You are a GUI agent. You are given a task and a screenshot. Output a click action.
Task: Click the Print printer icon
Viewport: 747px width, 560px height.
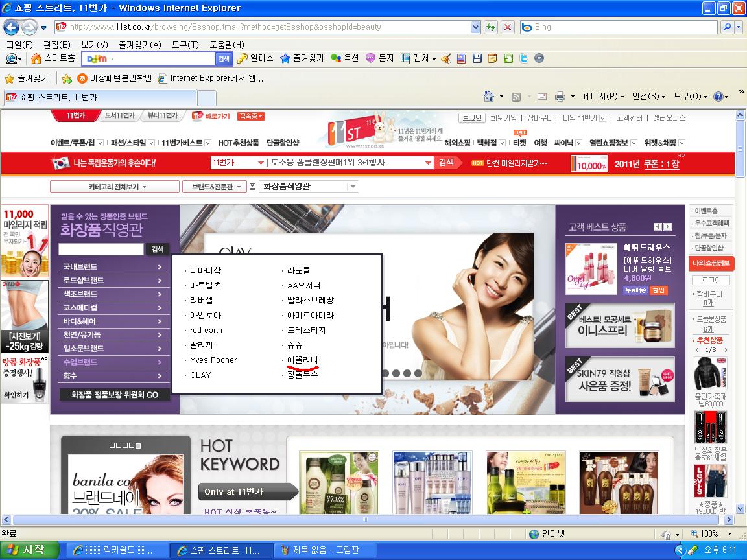[x=560, y=97]
